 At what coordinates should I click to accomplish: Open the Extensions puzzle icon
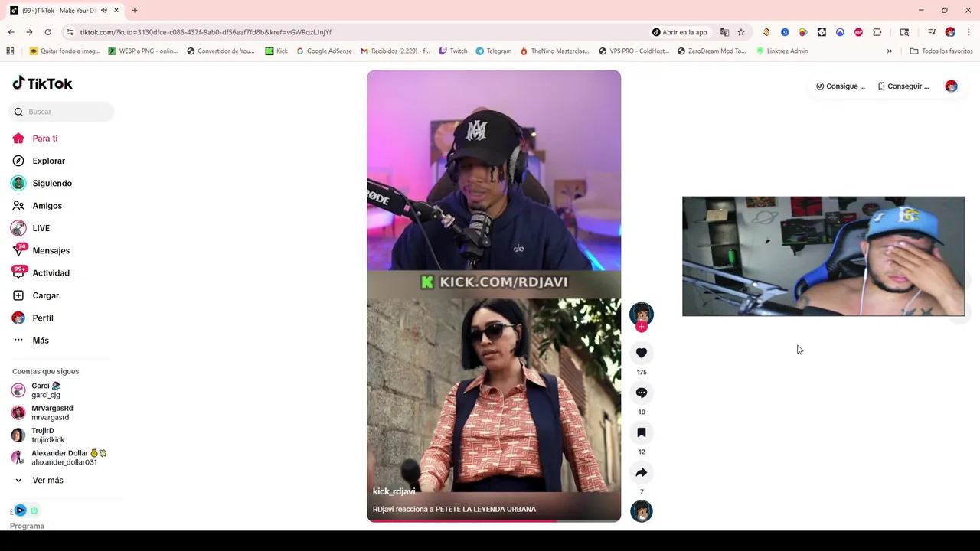click(877, 32)
